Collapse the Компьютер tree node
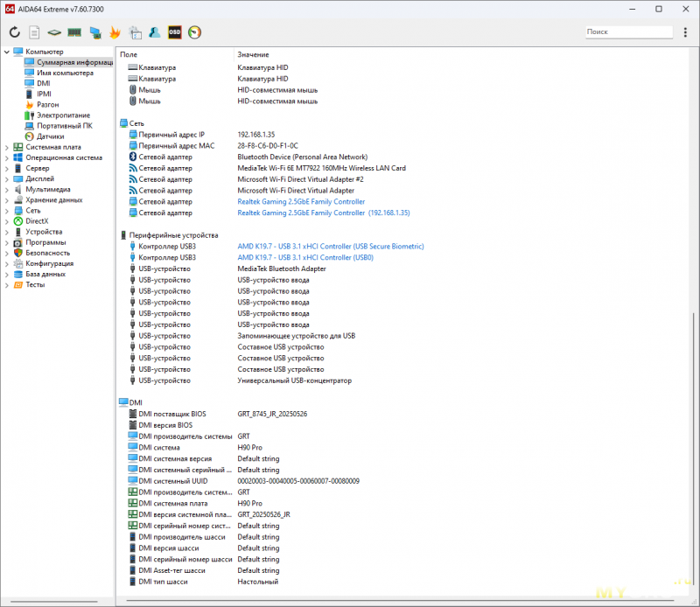The image size is (700, 607). 7,52
